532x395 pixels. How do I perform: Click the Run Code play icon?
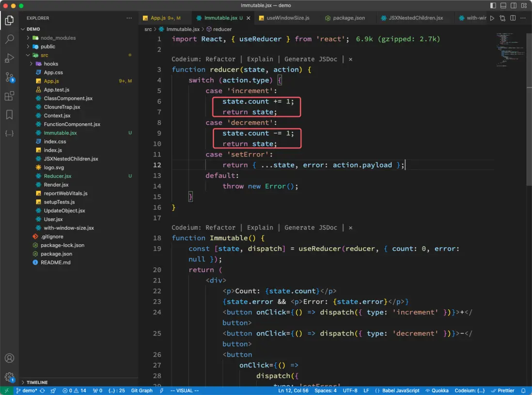coord(492,18)
